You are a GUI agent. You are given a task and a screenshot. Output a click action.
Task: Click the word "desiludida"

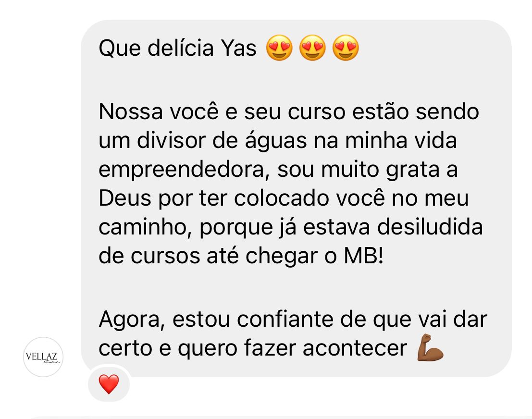tap(430, 227)
